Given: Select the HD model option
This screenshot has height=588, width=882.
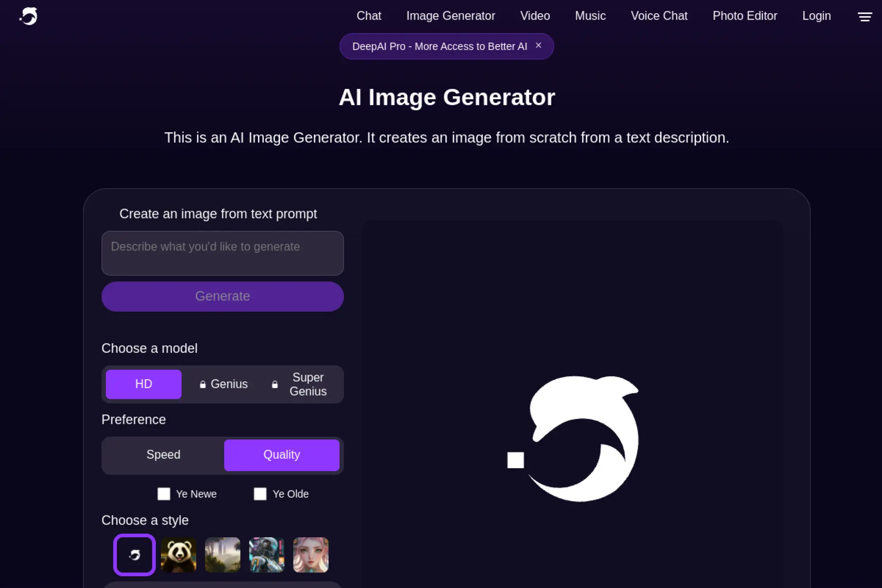Looking at the screenshot, I should pos(143,384).
